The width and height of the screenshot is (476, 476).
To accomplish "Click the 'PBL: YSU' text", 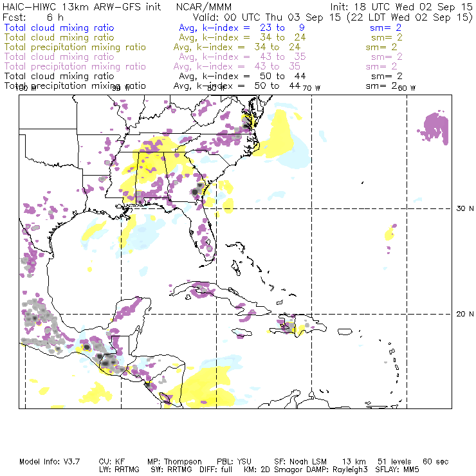I will pyautogui.click(x=233, y=462).
